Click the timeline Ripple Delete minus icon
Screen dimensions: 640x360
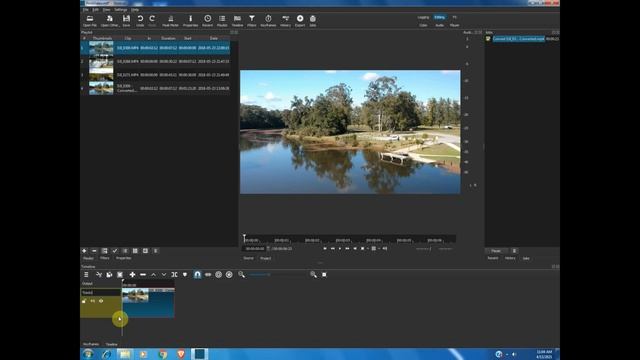tap(143, 275)
